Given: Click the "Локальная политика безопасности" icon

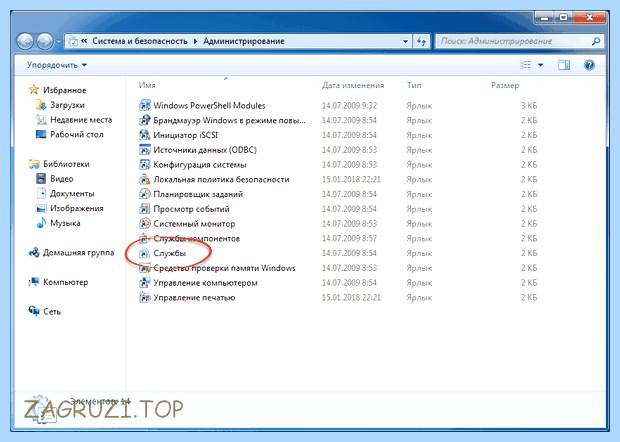Looking at the screenshot, I should tap(145, 179).
